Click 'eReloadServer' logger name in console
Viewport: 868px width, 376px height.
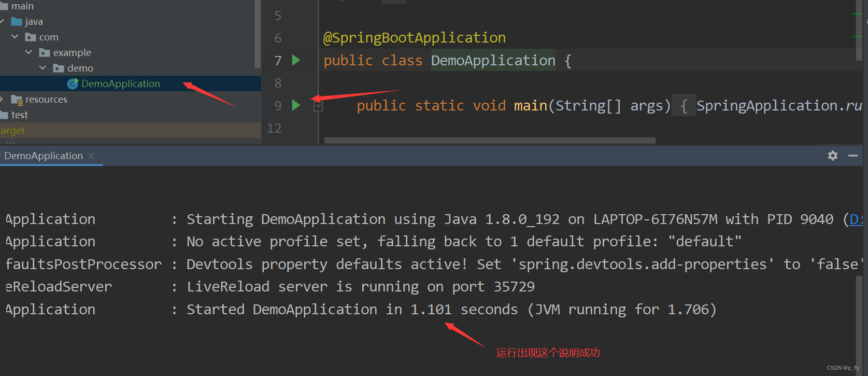coord(59,287)
